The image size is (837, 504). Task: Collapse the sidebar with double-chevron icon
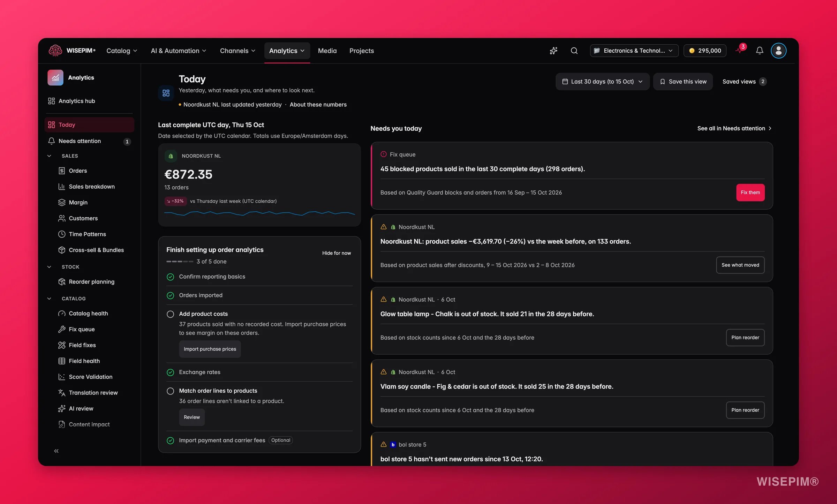tap(56, 451)
